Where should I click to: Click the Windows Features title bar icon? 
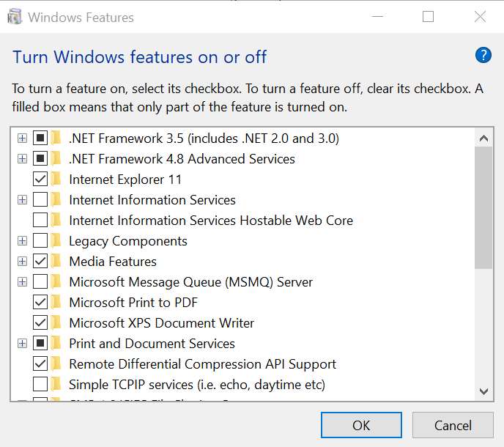pos(15,17)
